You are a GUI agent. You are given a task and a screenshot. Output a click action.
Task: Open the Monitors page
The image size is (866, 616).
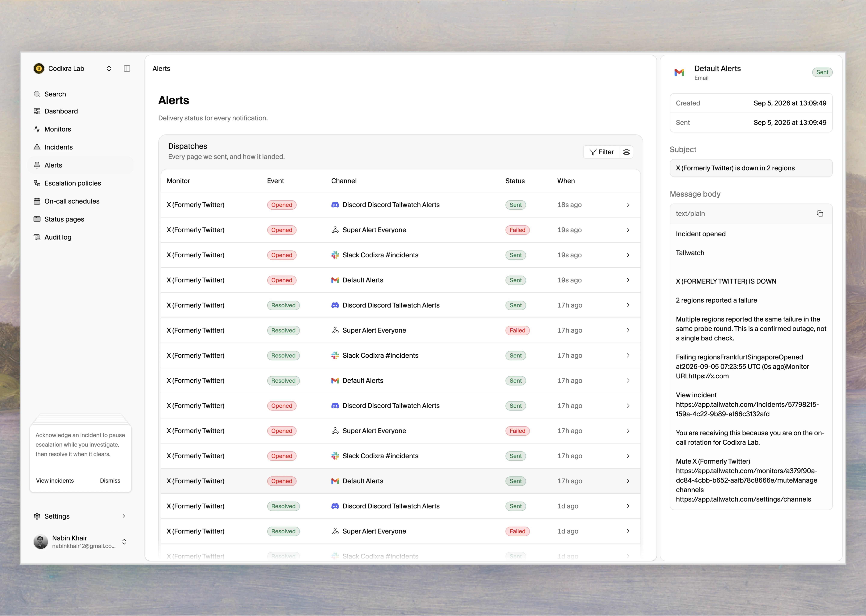pyautogui.click(x=80, y=129)
